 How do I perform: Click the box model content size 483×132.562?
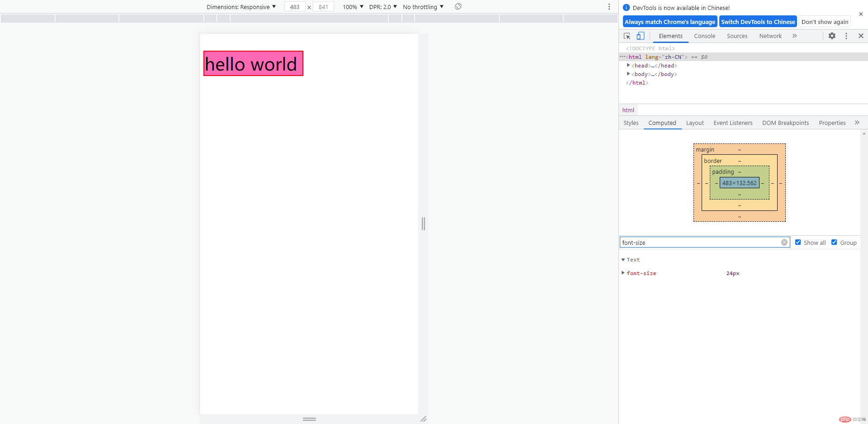(739, 183)
